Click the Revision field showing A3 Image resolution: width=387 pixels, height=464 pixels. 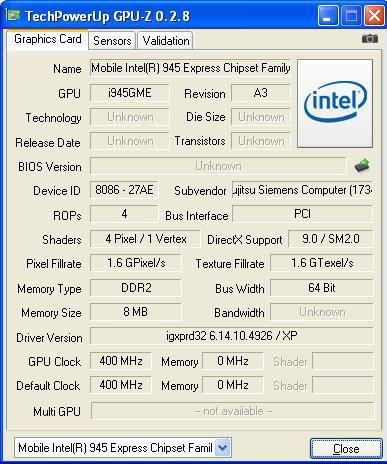point(261,93)
